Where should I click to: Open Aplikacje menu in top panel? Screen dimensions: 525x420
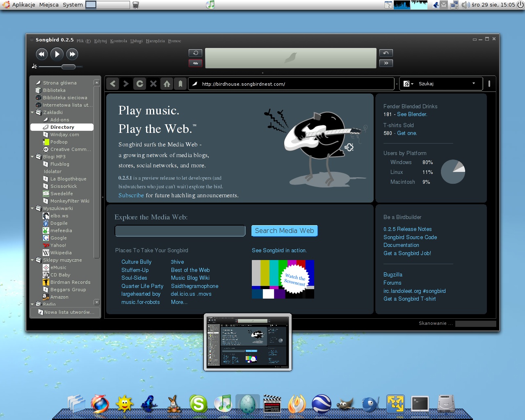23,5
